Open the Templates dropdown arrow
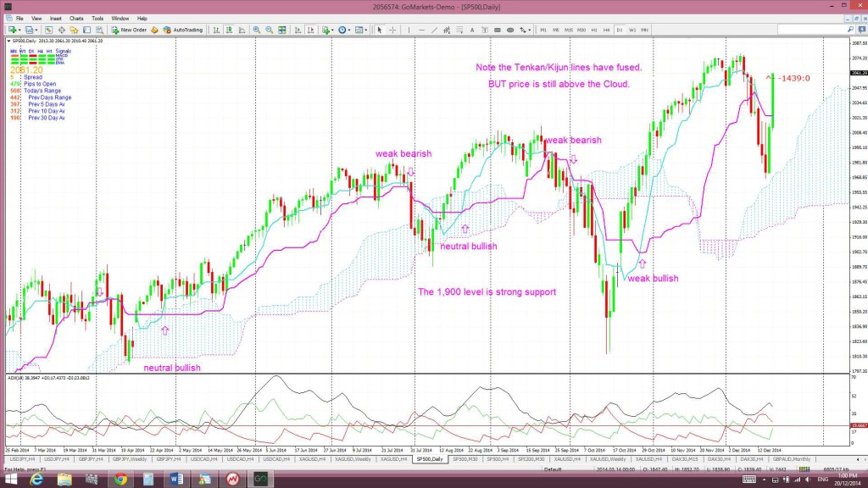This screenshot has width=868, height=488. tap(366, 30)
